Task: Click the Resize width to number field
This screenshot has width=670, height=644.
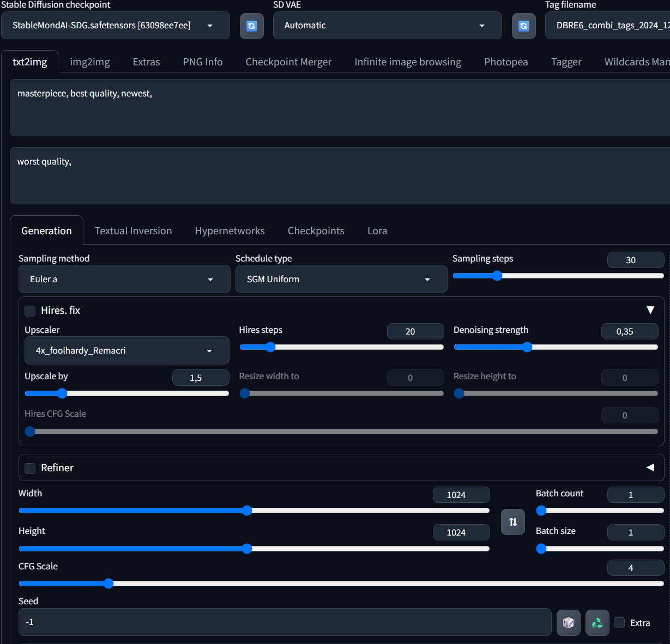Action: pos(415,378)
